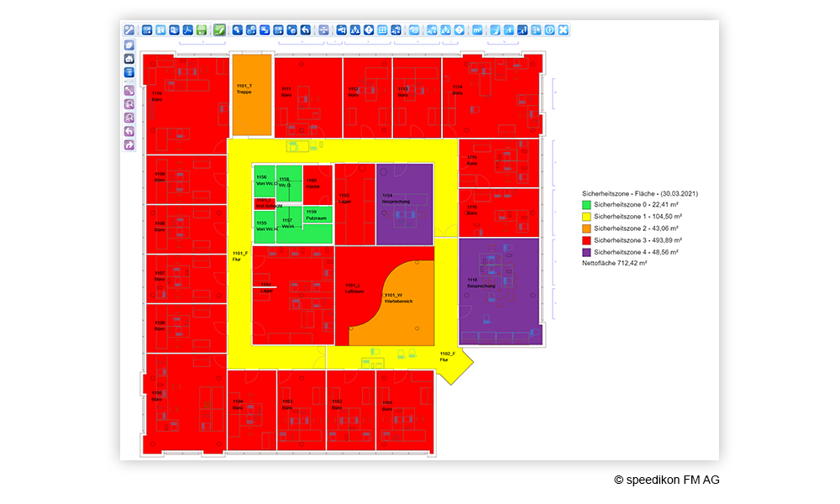Click the blue magnifier pointer toolbar icon
840x504 pixels.
(238, 30)
